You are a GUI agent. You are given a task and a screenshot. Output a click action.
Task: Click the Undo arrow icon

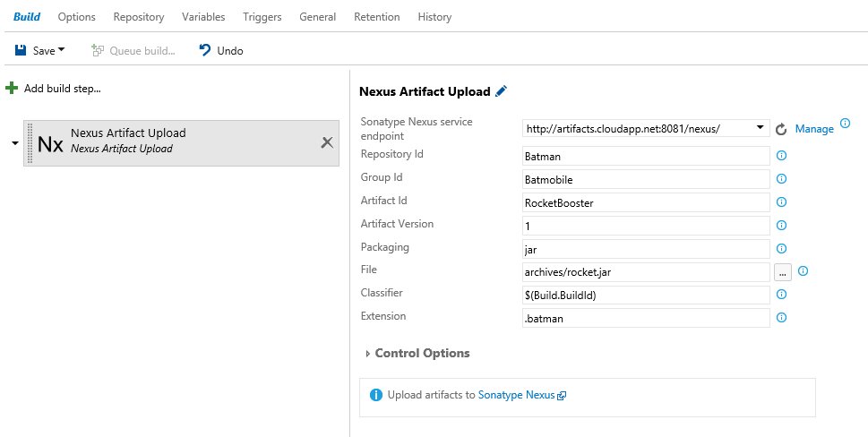click(x=205, y=51)
